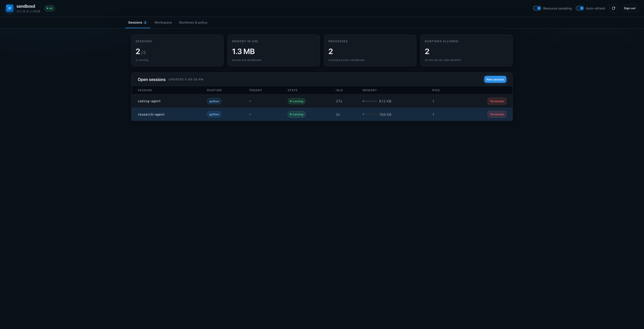Click the SESSION column header

[x=145, y=90]
